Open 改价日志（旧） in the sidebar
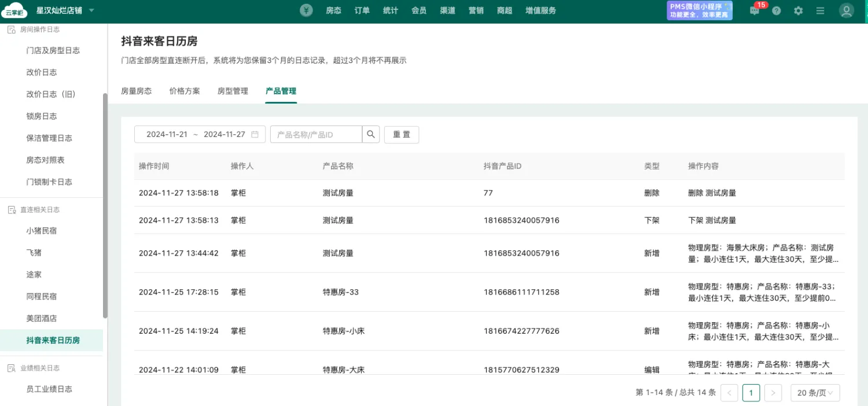The image size is (868, 406). 51,94
